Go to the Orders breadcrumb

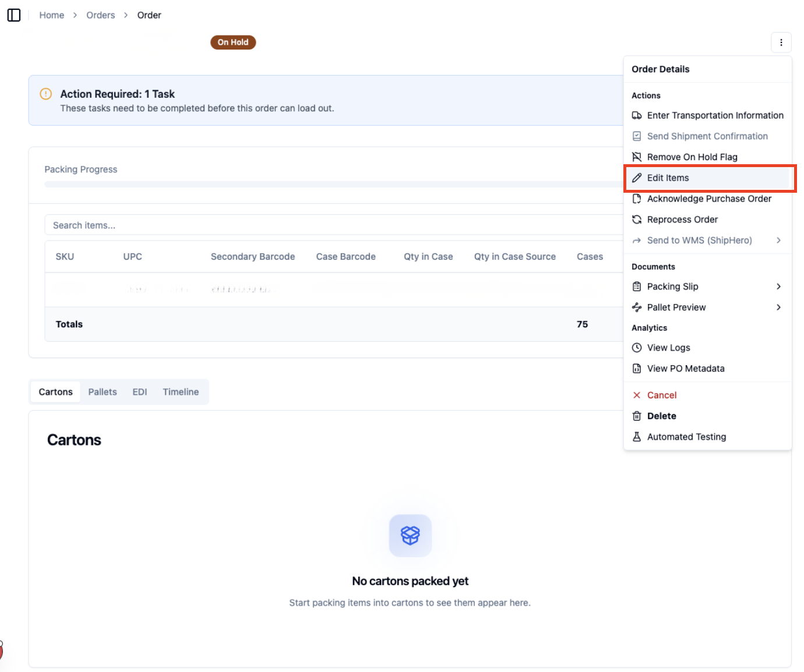click(101, 15)
